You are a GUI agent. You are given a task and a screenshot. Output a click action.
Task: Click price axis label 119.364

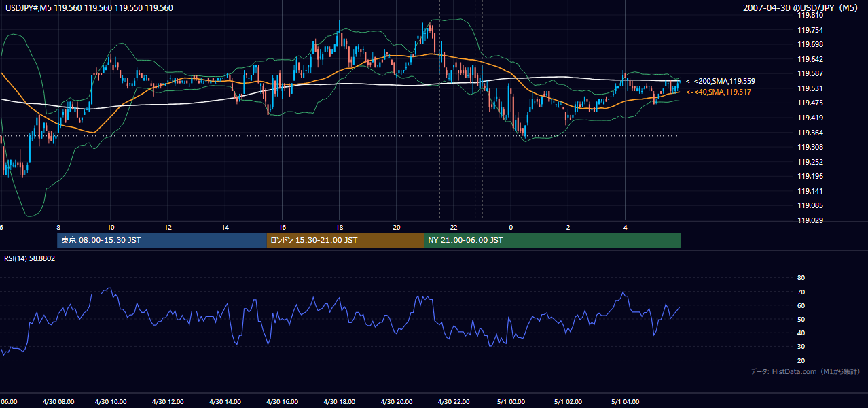pyautogui.click(x=810, y=133)
